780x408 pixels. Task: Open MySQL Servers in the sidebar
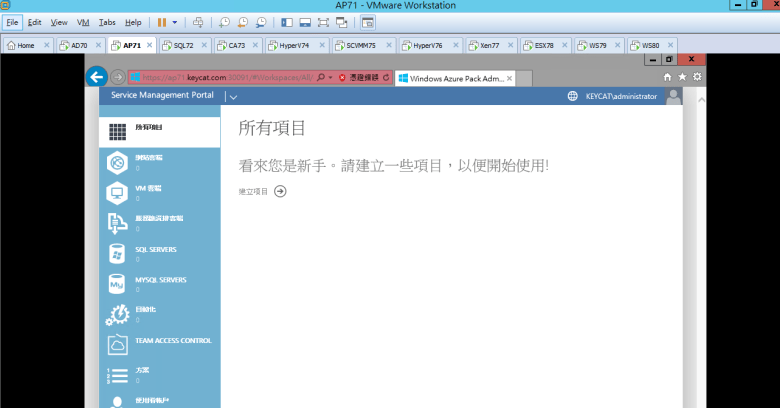pyautogui.click(x=160, y=280)
